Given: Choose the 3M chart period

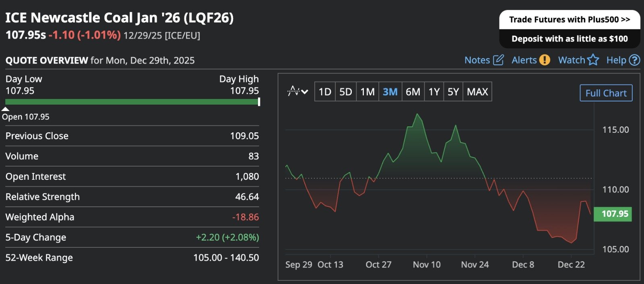Looking at the screenshot, I should pyautogui.click(x=390, y=92).
